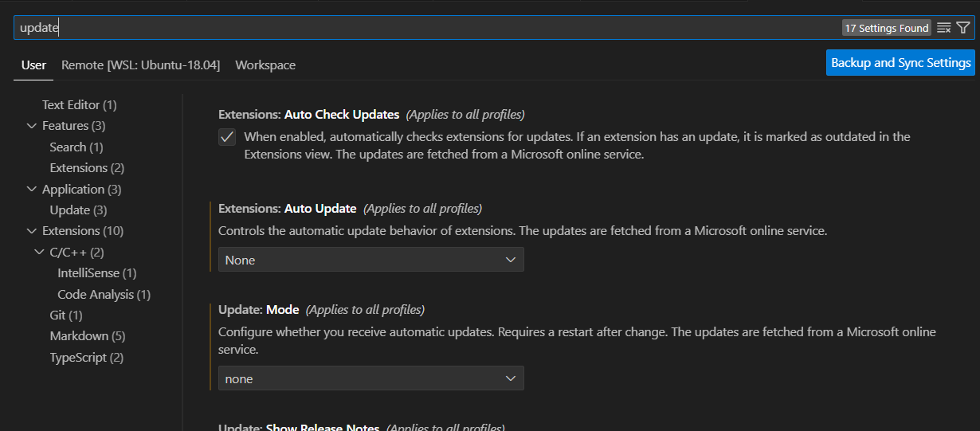The height and width of the screenshot is (431, 980).
Task: Toggle Extensions Auto Check Updates checkbox
Action: pos(227,137)
